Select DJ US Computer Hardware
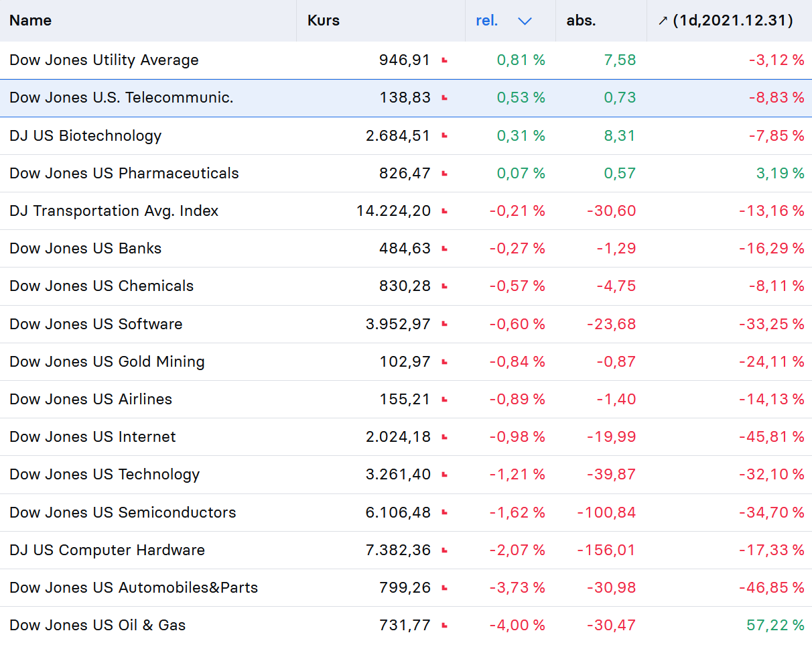 (107, 550)
